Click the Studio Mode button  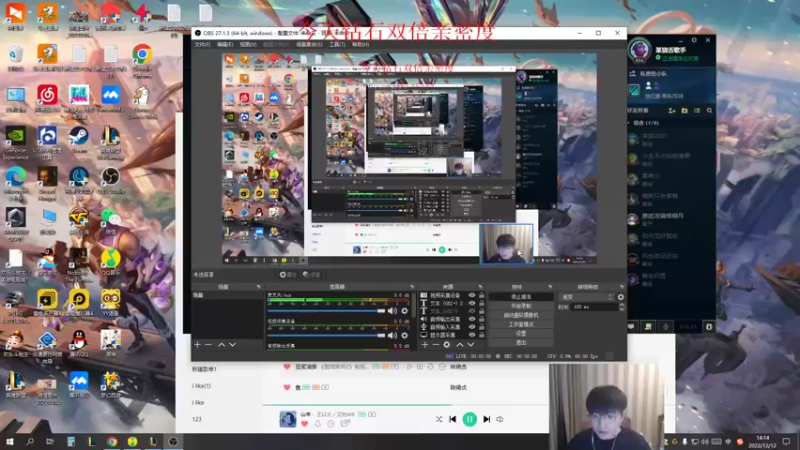tap(521, 324)
